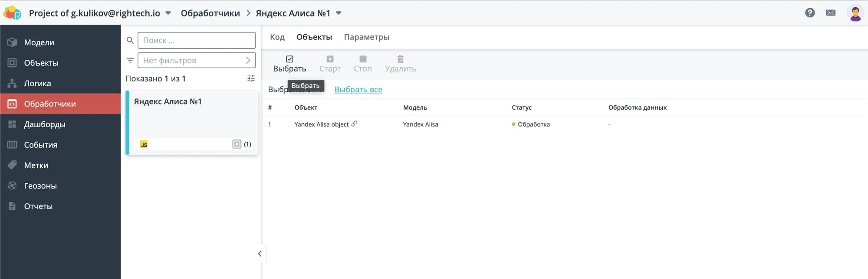Screen dimensions: 868x279
Task: Click the list settings sliders icon
Action: 251,78
